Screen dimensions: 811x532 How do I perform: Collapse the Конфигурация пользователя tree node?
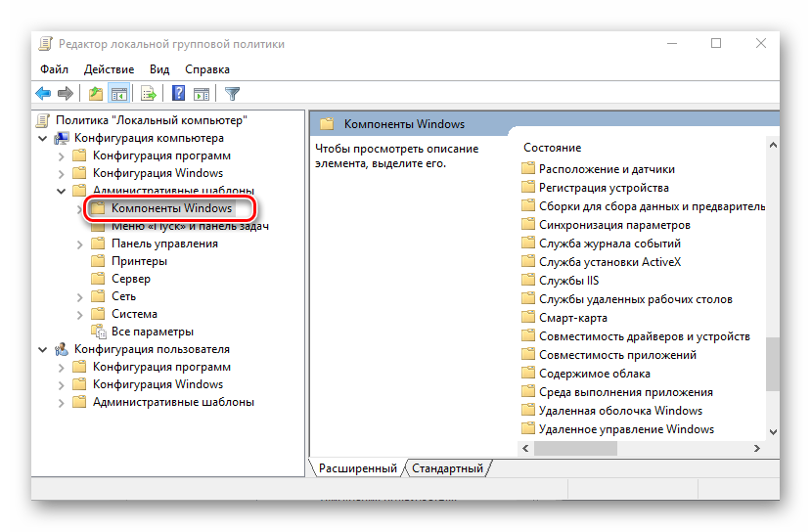point(43,349)
